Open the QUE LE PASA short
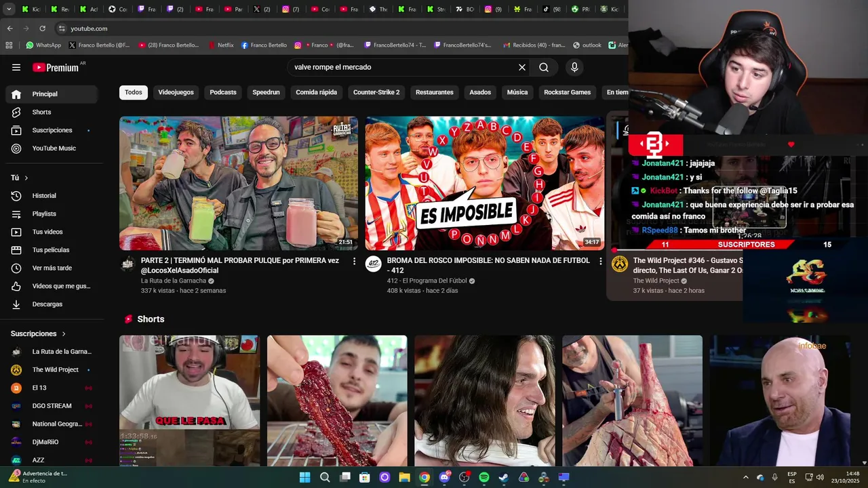This screenshot has height=488, width=868. click(x=189, y=401)
